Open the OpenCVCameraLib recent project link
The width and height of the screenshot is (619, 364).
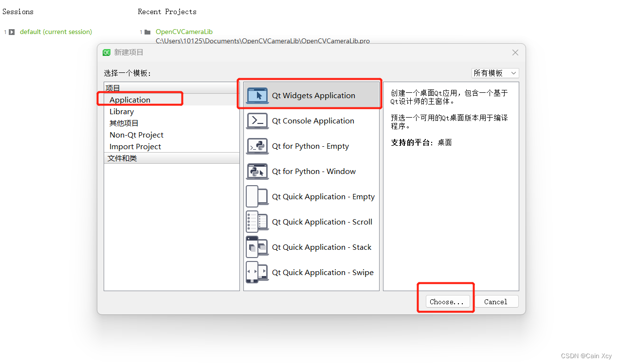184,32
